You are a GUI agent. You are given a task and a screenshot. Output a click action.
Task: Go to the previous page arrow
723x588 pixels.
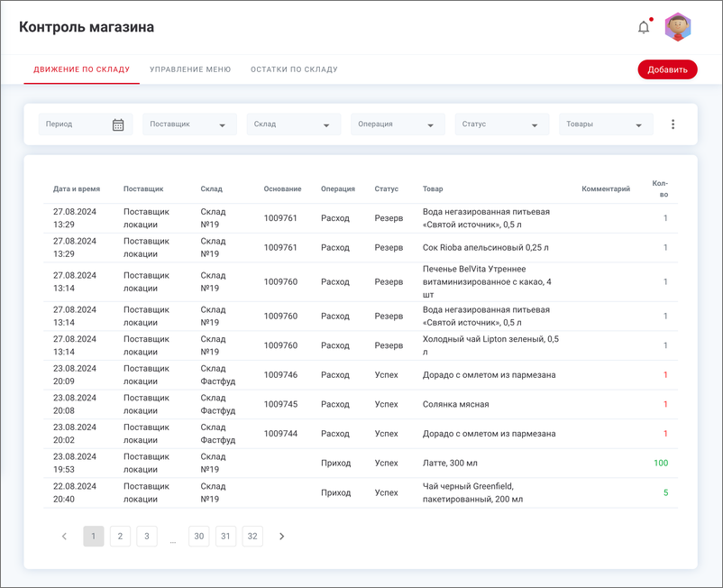(x=64, y=537)
